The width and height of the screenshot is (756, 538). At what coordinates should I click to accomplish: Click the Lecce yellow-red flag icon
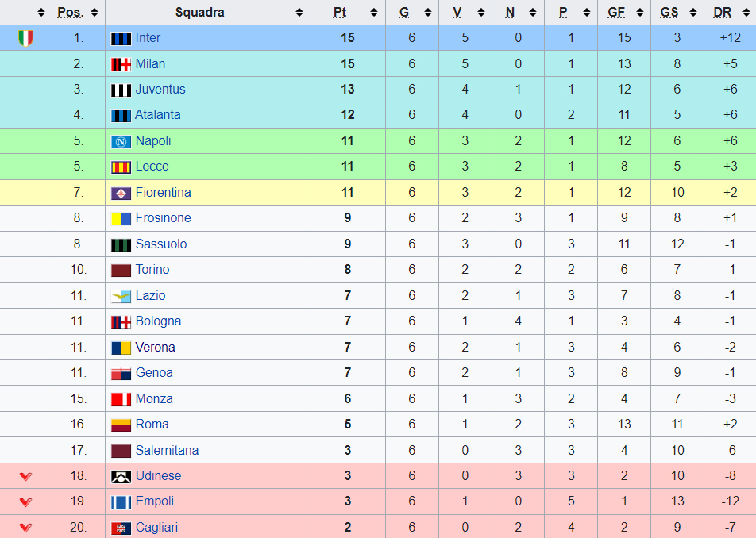[121, 167]
